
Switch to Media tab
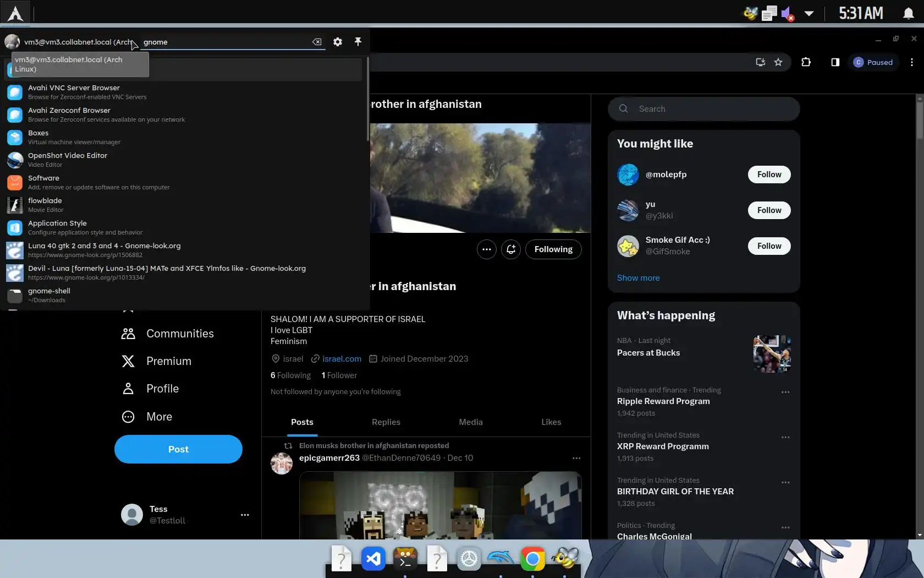pos(471,422)
